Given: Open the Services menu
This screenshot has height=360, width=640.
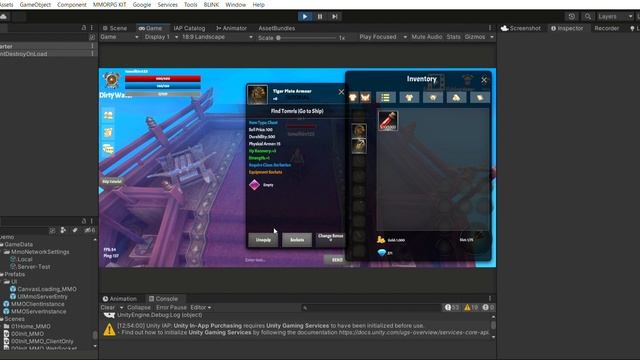Looking at the screenshot, I should click(167, 4).
